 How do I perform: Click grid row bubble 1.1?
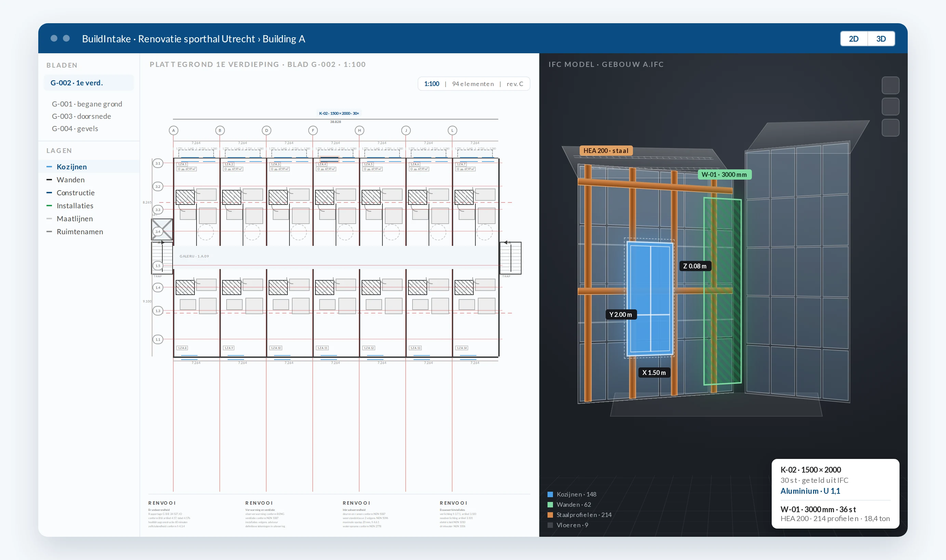point(158,340)
